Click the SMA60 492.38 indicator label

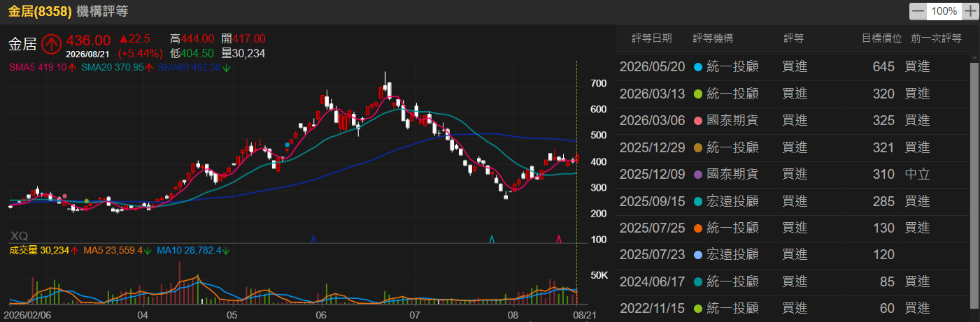[194, 68]
